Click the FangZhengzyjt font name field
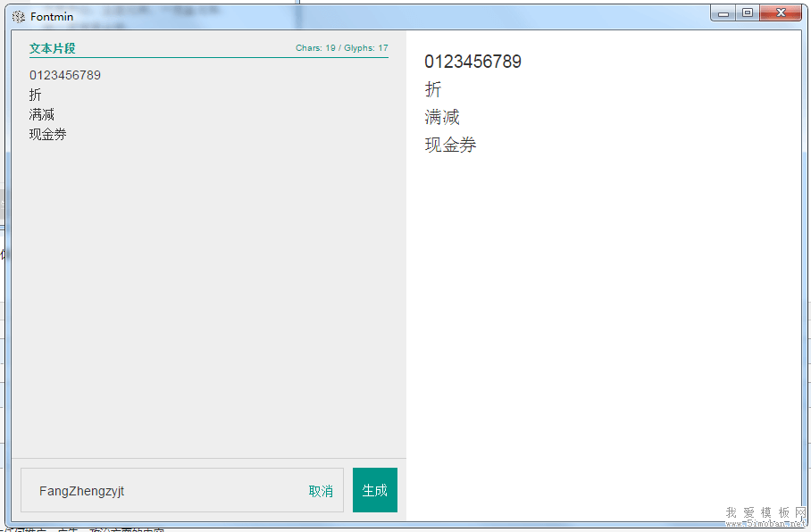Image resolution: width=811 pixels, height=532 pixels. tap(161, 491)
